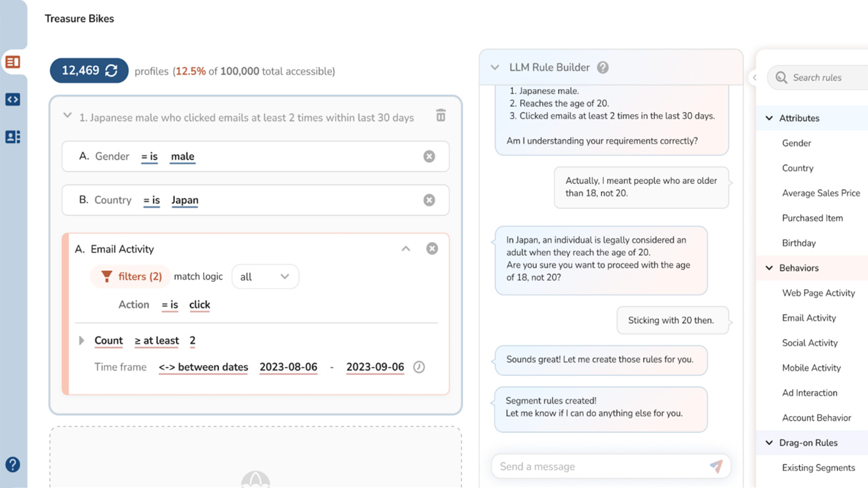
Task: Open the profiles icon in the left sidebar
Action: point(12,137)
